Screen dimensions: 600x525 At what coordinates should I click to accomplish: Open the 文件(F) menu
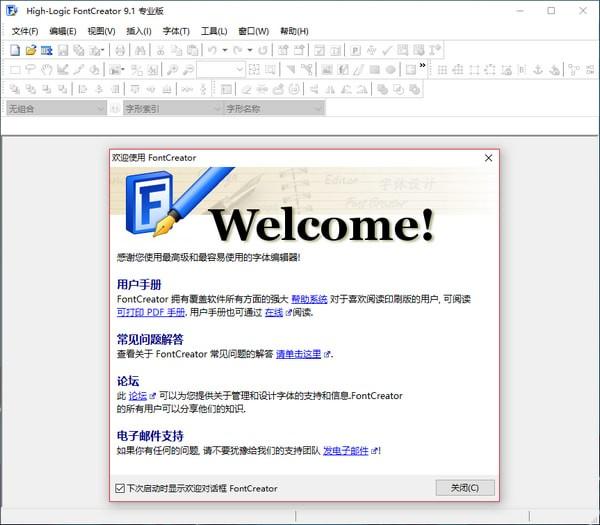pos(25,31)
